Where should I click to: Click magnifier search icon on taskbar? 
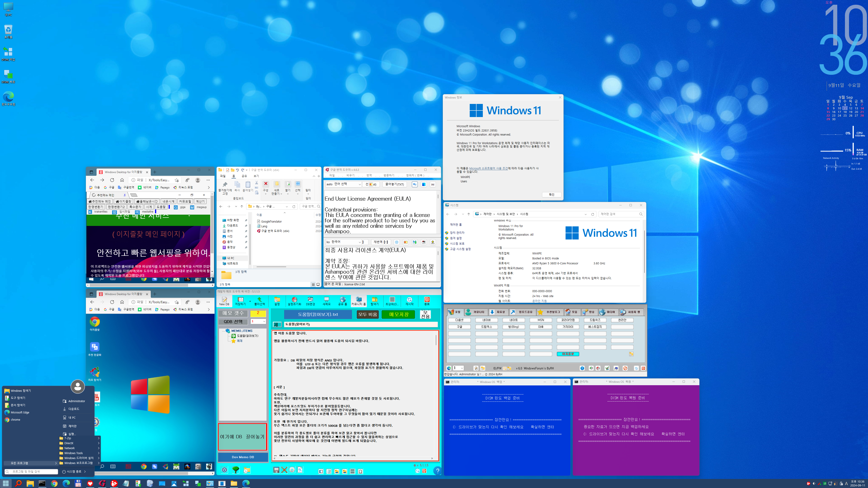[x=18, y=483]
